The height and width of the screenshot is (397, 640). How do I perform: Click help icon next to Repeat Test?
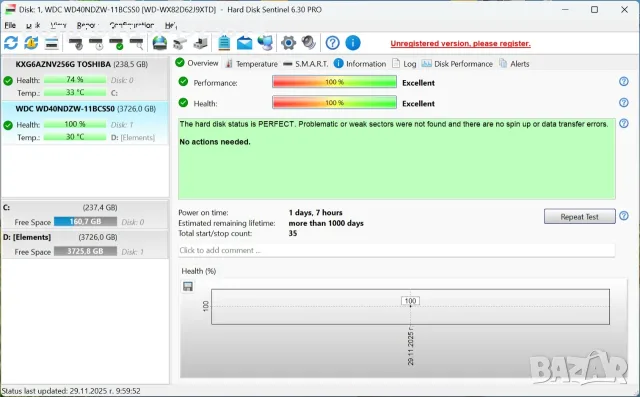[624, 216]
